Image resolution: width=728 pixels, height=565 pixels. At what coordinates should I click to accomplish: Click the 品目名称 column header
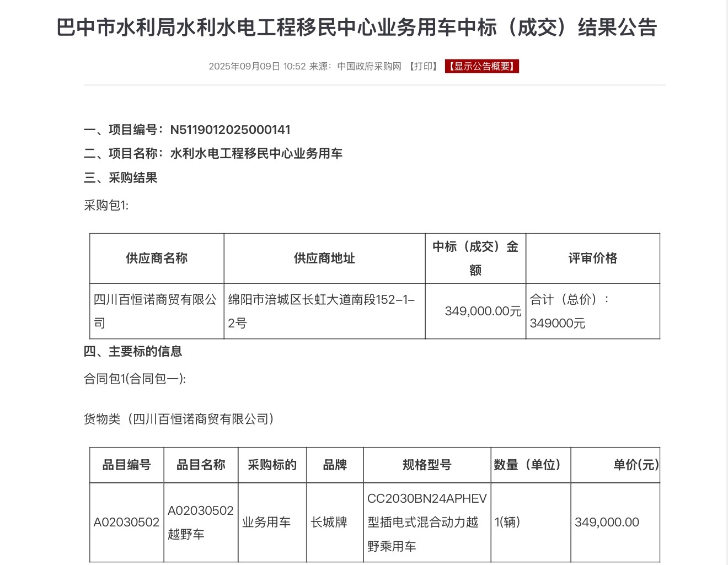(201, 465)
